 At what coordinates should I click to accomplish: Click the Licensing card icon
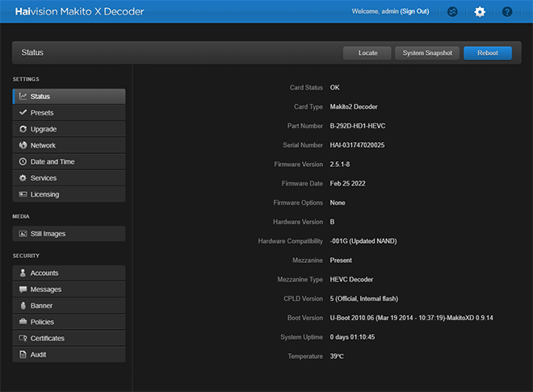click(x=23, y=194)
